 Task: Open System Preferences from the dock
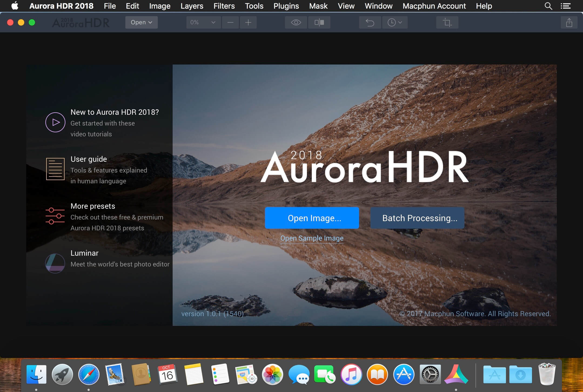430,374
